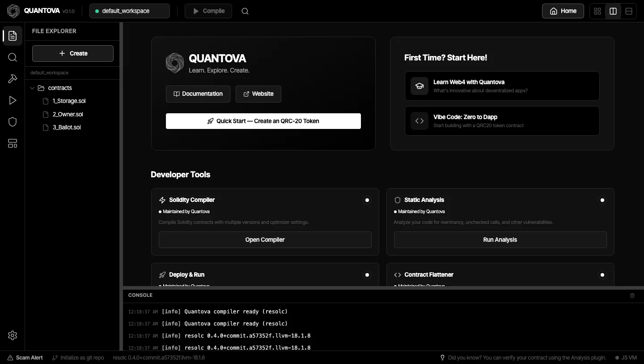
Task: Click Run Analysis button
Action: coord(500,240)
